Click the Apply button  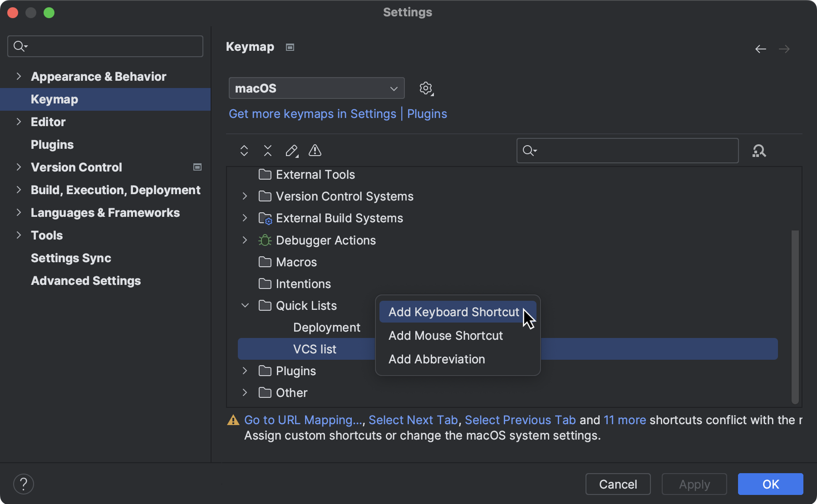(x=694, y=484)
